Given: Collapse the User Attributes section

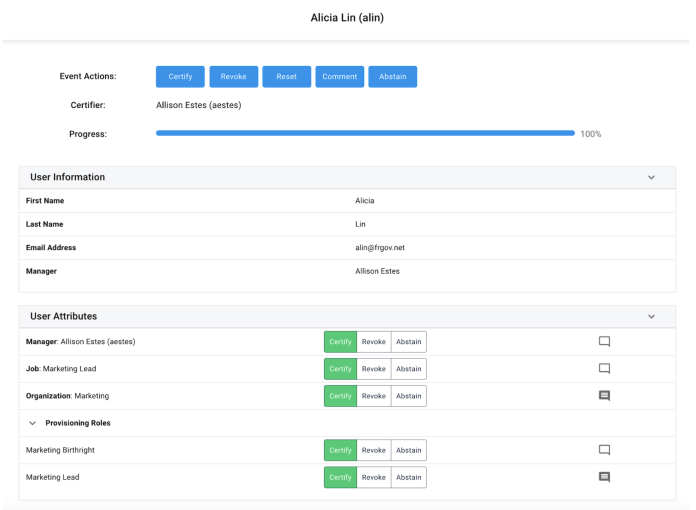Looking at the screenshot, I should point(651,316).
